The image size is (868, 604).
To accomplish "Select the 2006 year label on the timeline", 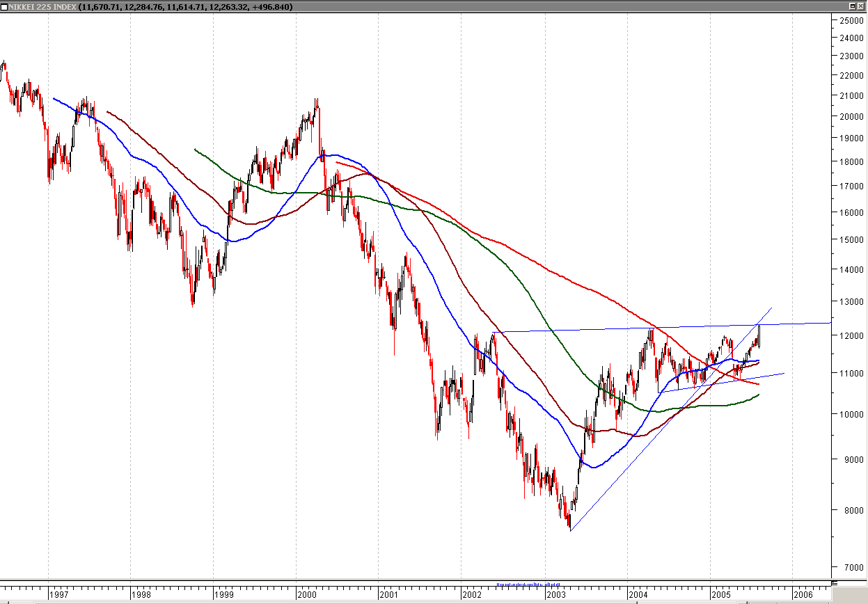I will tap(805, 595).
